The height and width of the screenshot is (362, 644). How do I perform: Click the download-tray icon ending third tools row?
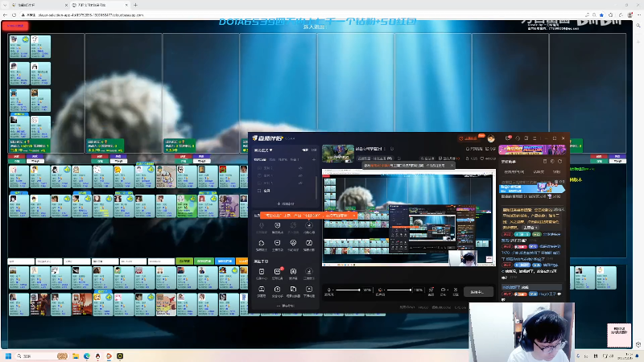pyautogui.click(x=309, y=272)
